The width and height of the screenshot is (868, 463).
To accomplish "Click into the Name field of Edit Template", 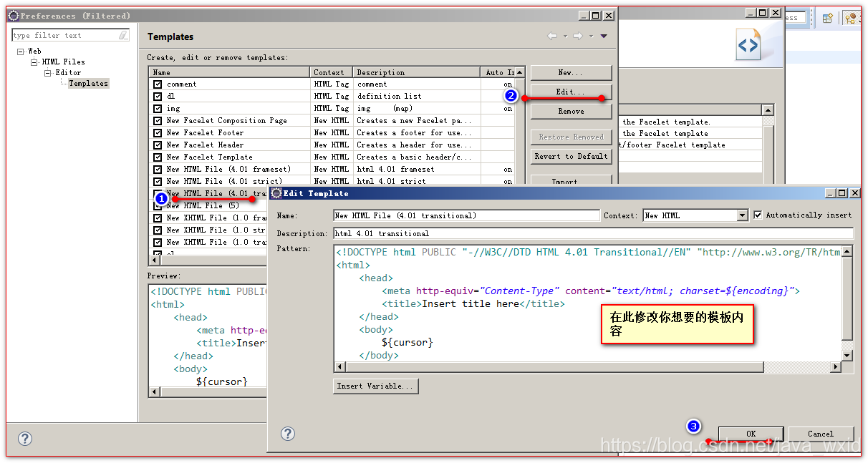I will (466, 215).
